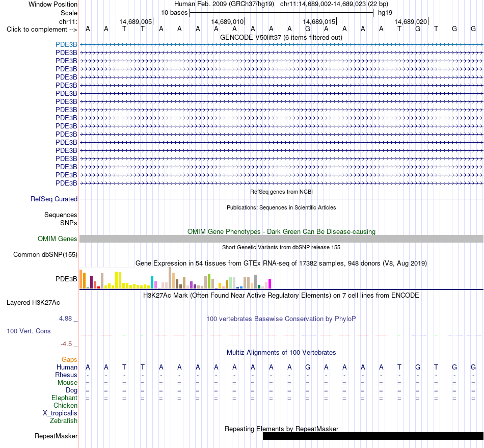Click the Sequences track label
484x448 pixels.
(x=61, y=215)
